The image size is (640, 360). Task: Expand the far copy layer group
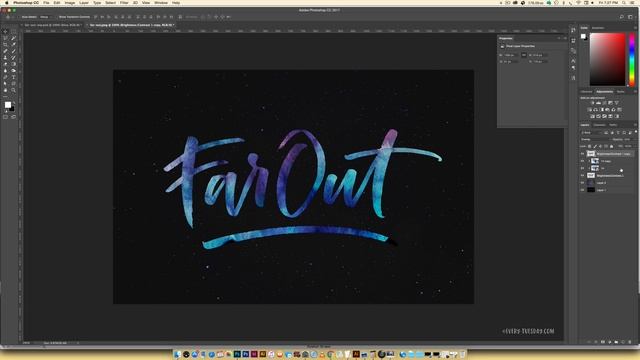click(x=589, y=161)
